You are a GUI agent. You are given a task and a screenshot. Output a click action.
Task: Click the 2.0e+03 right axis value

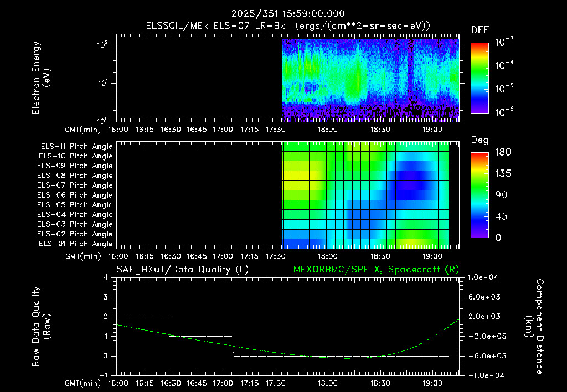coord(484,317)
